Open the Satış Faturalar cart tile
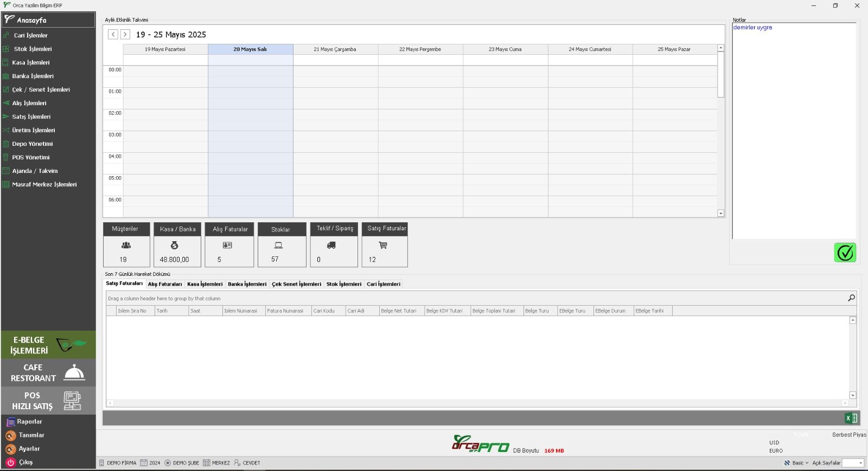 coord(383,245)
